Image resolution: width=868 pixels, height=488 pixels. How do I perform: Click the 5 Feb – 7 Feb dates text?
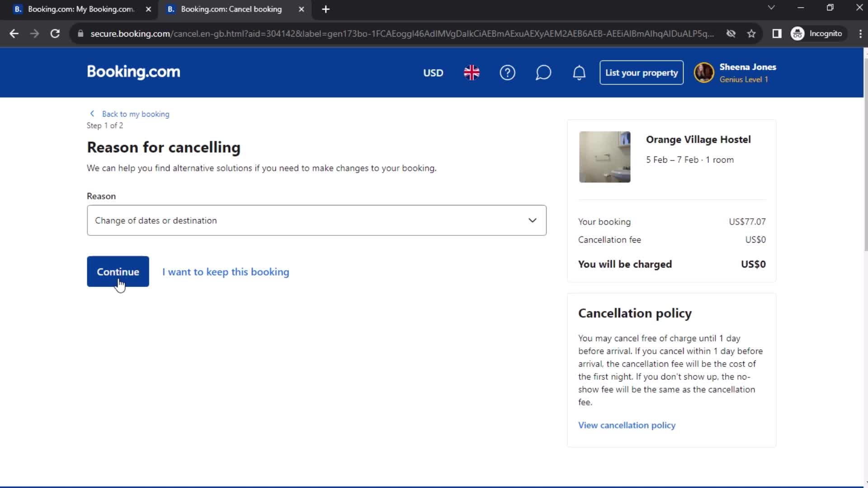(x=672, y=160)
